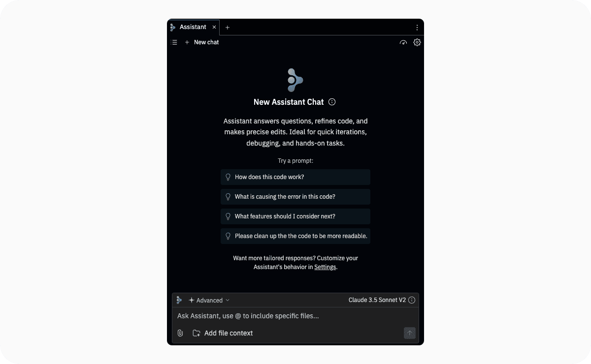Open the Settings link
This screenshot has width=591, height=364.
(x=325, y=267)
